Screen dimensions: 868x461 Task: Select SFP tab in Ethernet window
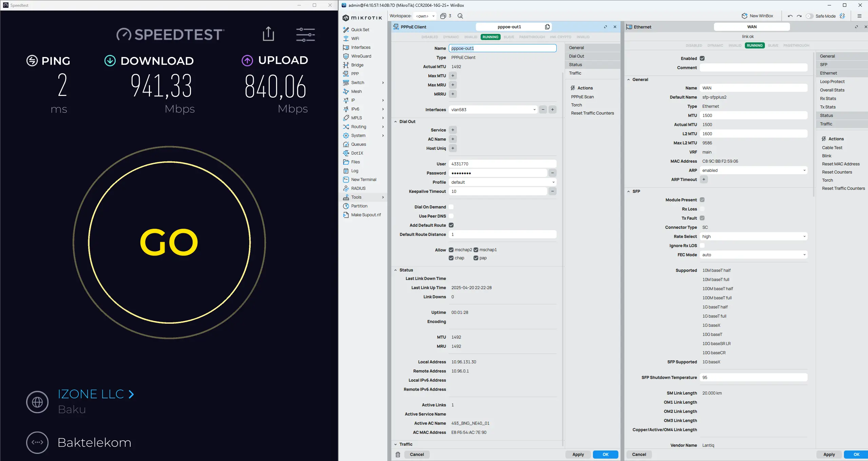[842, 64]
